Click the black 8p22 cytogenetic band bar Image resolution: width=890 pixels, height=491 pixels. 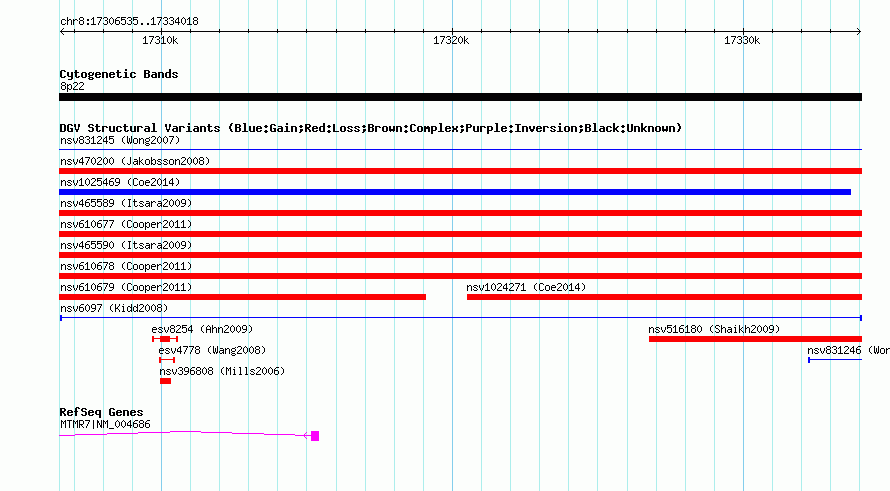click(x=460, y=97)
